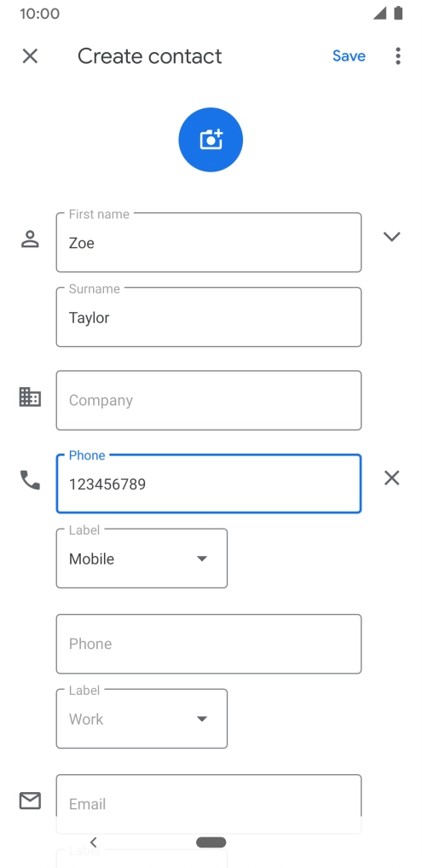This screenshot has width=422, height=868.
Task: Open the three-dot overflow menu
Action: click(397, 56)
